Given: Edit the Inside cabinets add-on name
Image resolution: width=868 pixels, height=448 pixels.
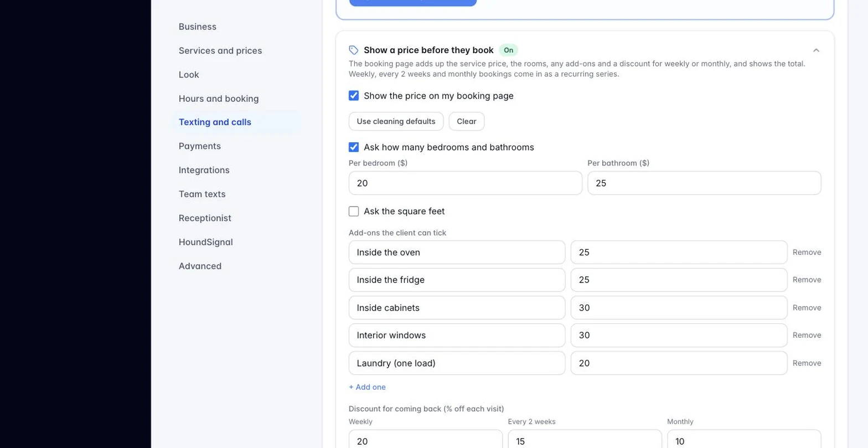Looking at the screenshot, I should [x=457, y=308].
